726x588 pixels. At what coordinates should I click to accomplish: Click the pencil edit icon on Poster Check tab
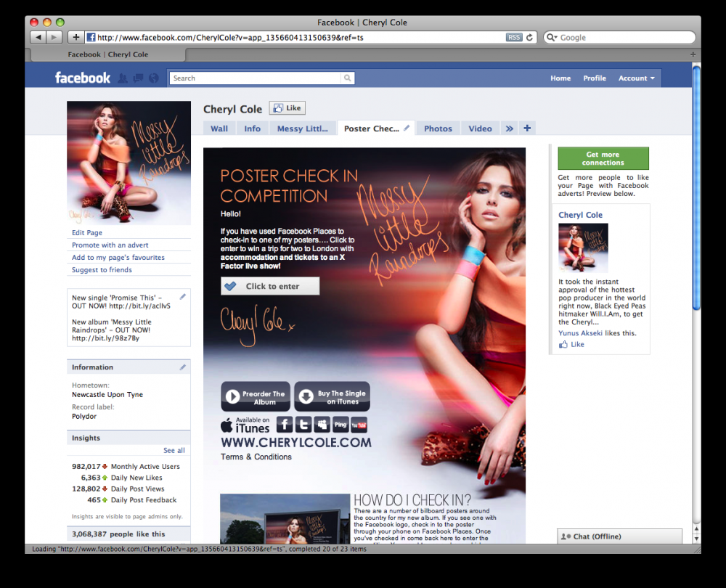pyautogui.click(x=407, y=128)
